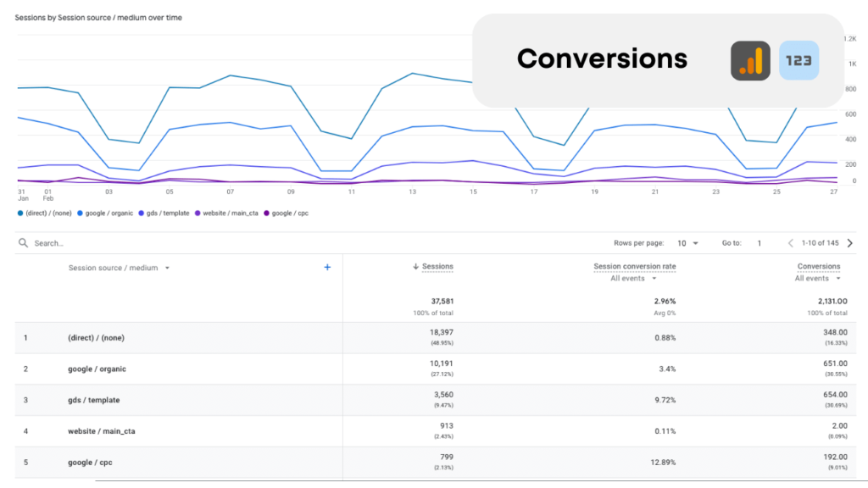Click the Conversions column header

[x=819, y=267]
